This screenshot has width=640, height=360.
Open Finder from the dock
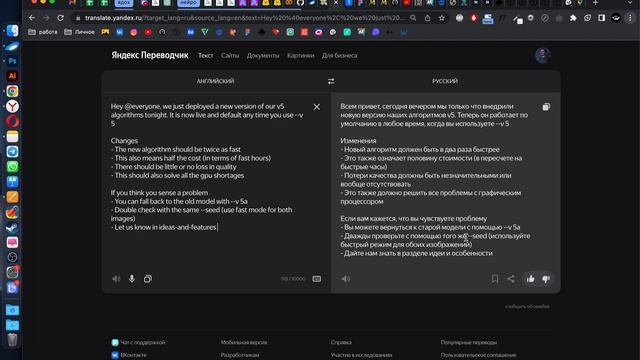click(12, 31)
